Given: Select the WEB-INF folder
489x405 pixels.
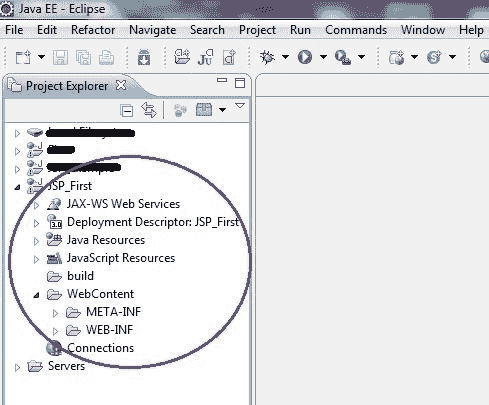Looking at the screenshot, I should point(109,330).
